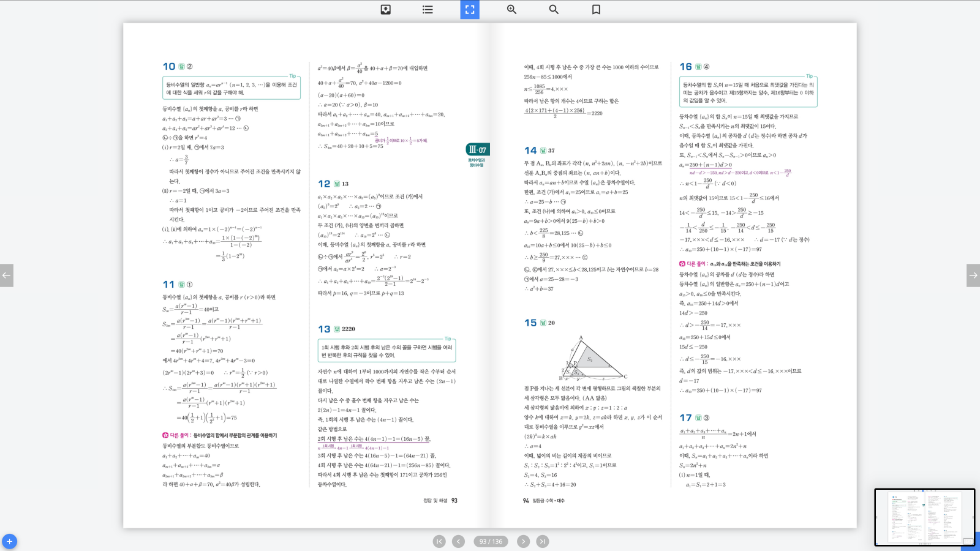980x551 pixels.
Task: Click the III-07 chapter tab marker
Action: click(477, 150)
